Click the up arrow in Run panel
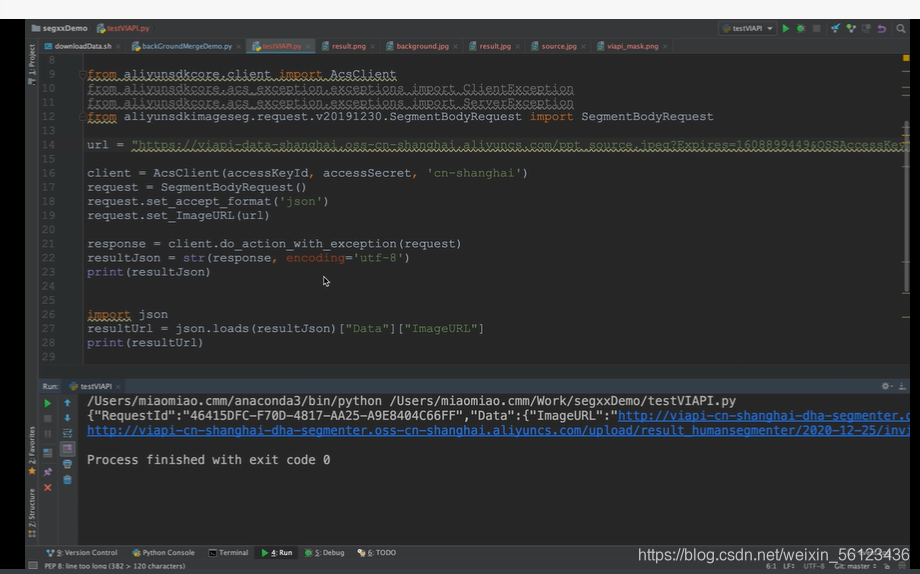The width and height of the screenshot is (920, 574). [67, 403]
